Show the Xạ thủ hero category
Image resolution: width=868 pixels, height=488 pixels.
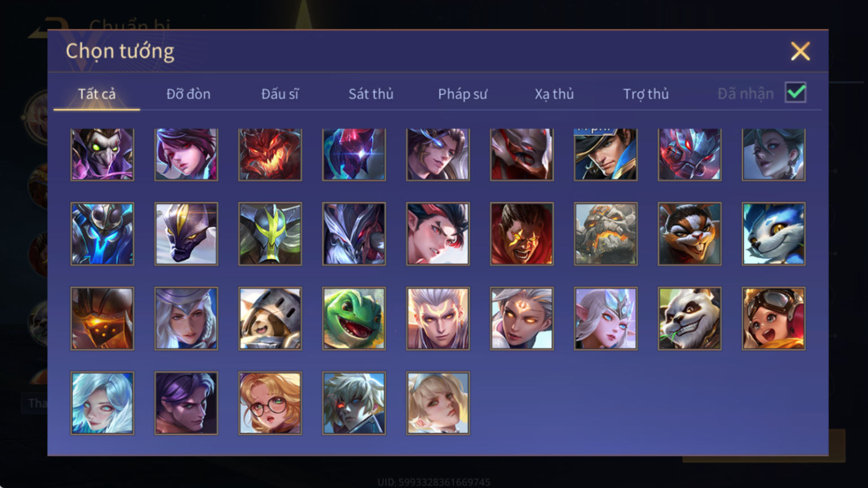tap(554, 94)
